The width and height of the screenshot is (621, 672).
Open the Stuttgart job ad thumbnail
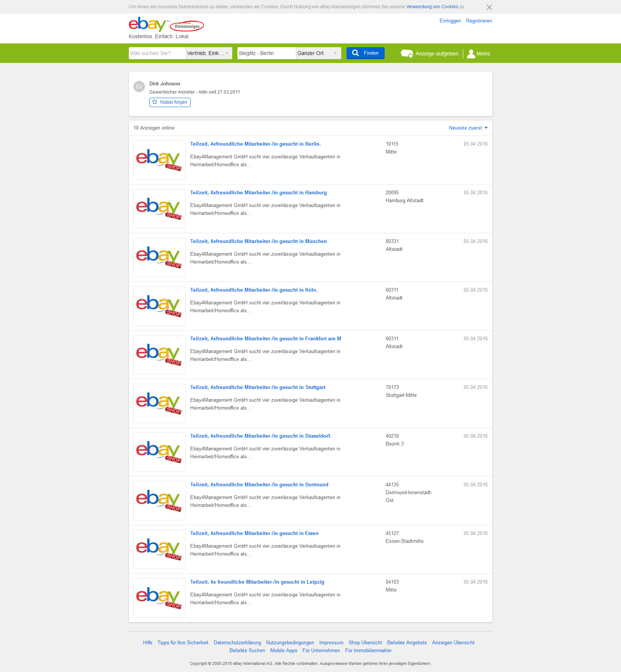coord(160,403)
